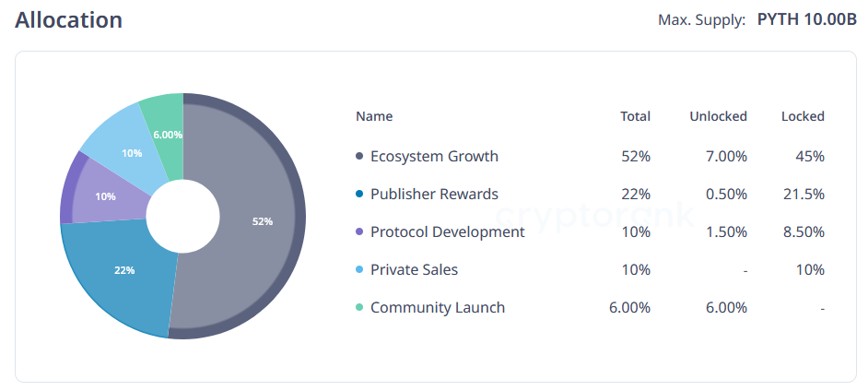The width and height of the screenshot is (868, 391).
Task: Click the Protocol Development row label
Action: tap(447, 232)
